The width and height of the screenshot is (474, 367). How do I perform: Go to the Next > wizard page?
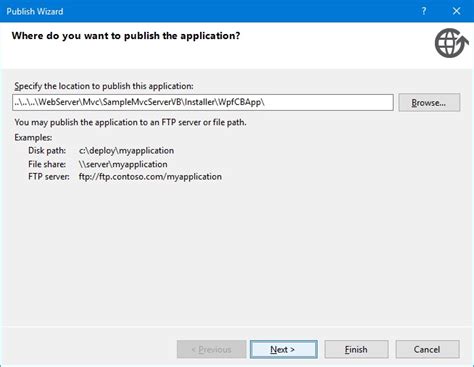point(284,349)
